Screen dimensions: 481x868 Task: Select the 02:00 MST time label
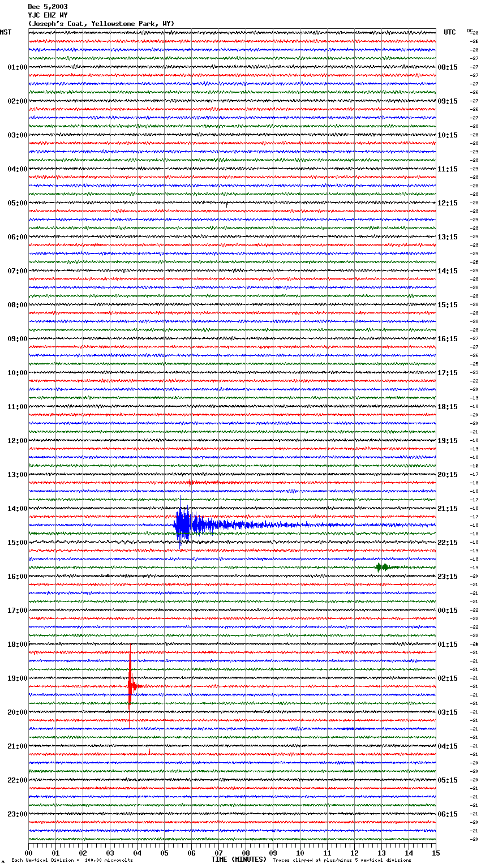[18, 101]
